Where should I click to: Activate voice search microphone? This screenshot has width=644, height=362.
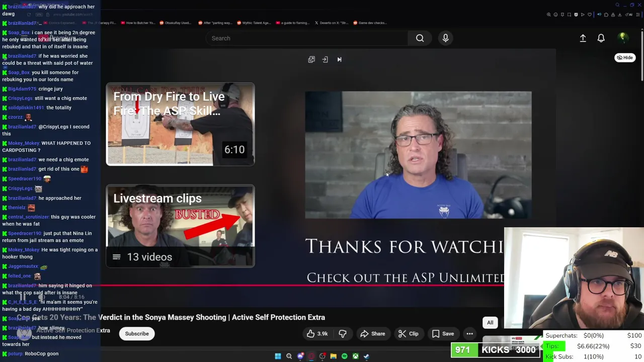point(445,38)
